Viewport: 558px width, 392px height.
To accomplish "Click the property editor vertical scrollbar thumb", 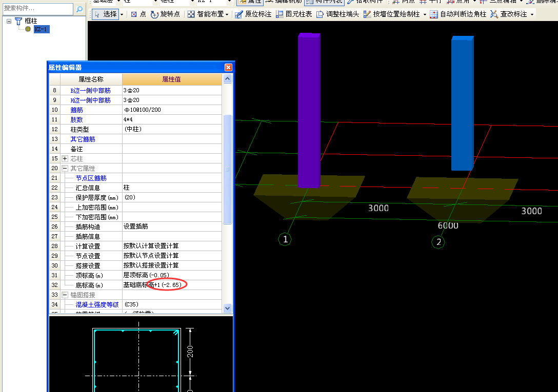I will coord(227,169).
